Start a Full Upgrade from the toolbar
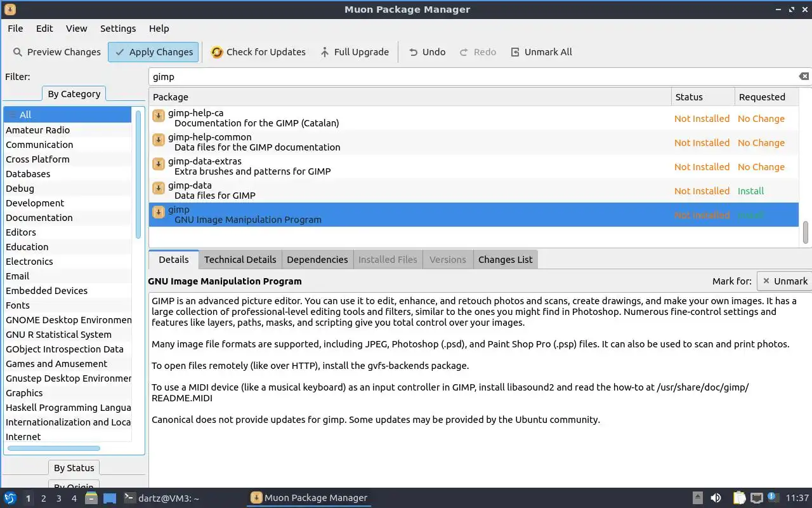 (x=354, y=52)
